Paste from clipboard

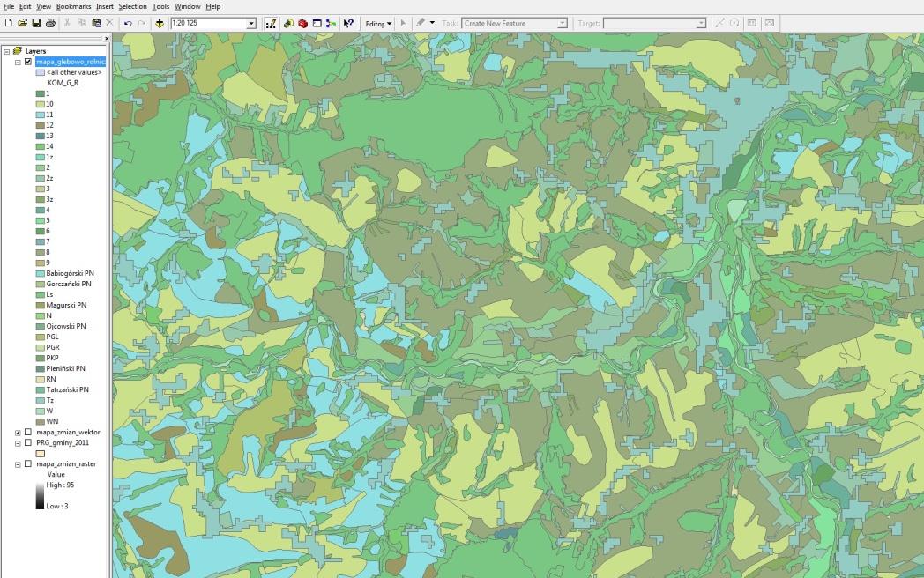(96, 23)
